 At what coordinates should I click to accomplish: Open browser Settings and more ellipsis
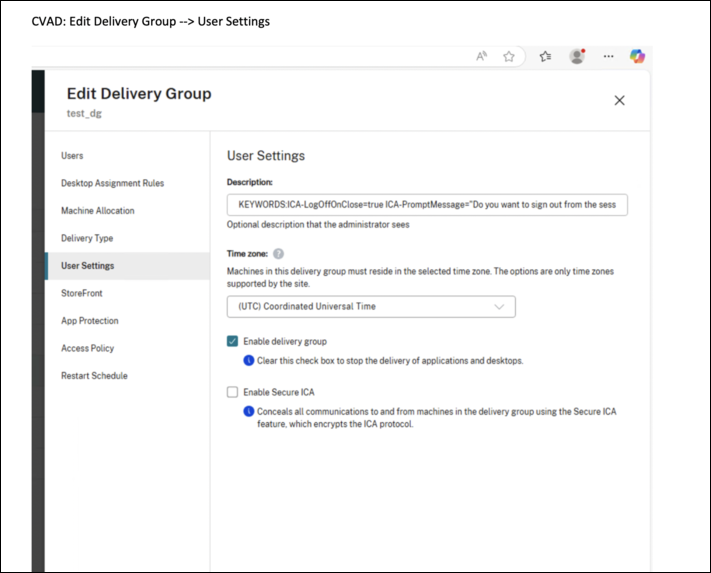pos(608,56)
